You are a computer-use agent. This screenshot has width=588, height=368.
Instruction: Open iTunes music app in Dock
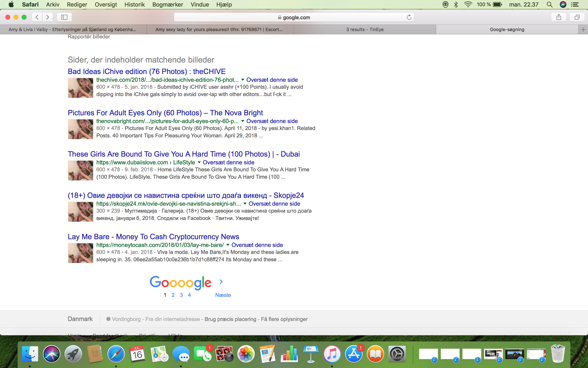332,354
